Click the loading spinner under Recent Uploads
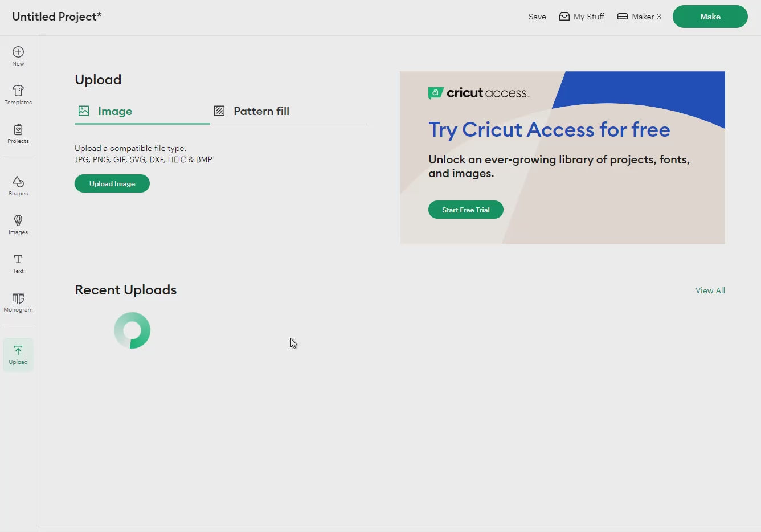Screen dimensions: 761x532 [x=132, y=330]
